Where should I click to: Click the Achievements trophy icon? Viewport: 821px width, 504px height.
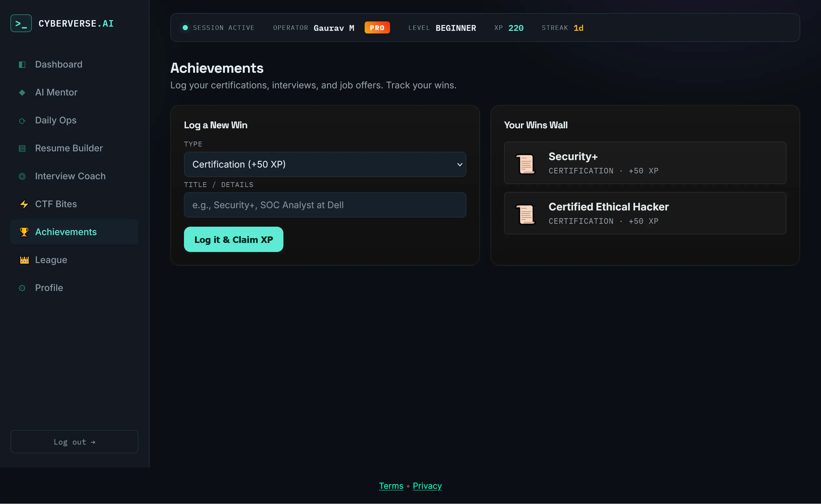(x=24, y=232)
